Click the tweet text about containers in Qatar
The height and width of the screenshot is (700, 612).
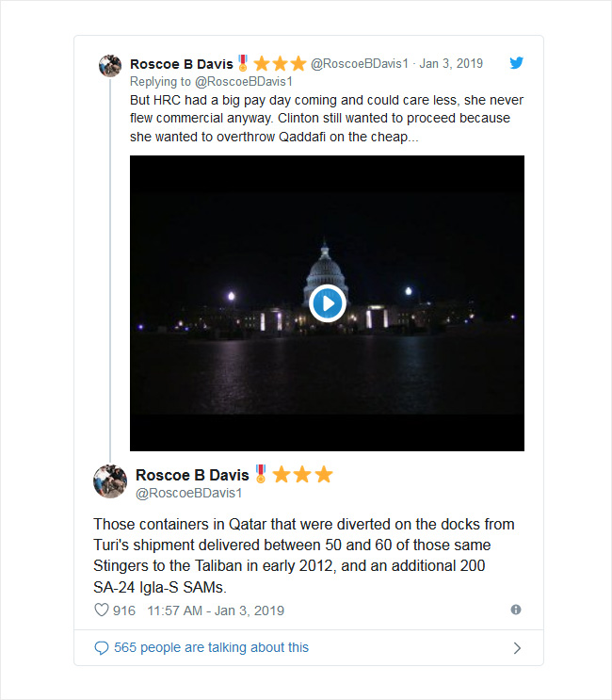(304, 555)
